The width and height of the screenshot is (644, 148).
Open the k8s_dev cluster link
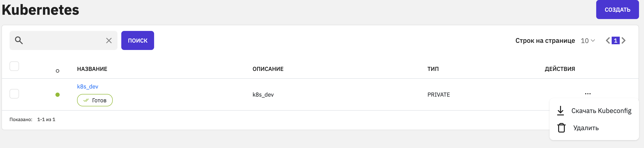pos(88,87)
